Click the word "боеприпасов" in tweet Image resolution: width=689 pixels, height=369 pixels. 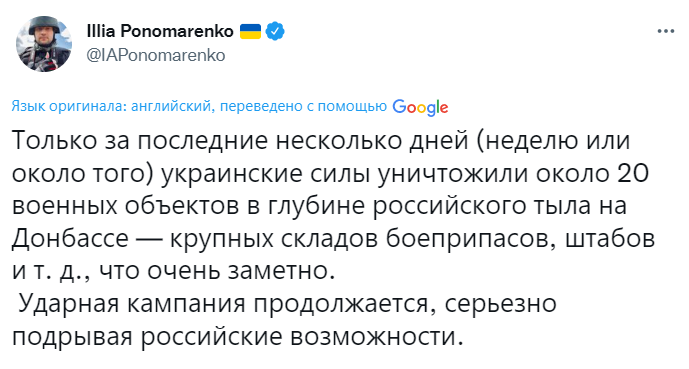pos(471,239)
